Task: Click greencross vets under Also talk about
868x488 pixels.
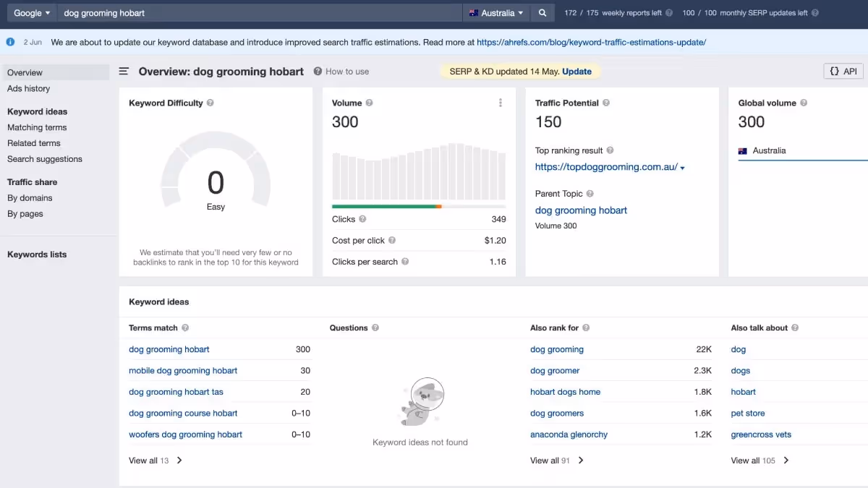Action: pyautogui.click(x=761, y=435)
